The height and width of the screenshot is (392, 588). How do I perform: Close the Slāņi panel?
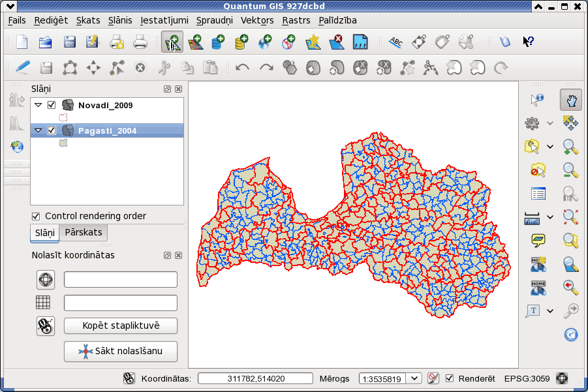click(x=179, y=89)
